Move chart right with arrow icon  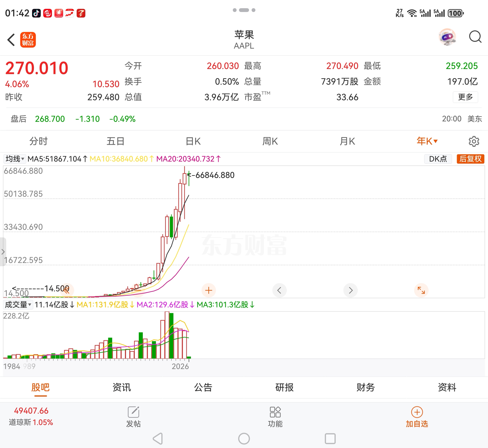tap(350, 290)
